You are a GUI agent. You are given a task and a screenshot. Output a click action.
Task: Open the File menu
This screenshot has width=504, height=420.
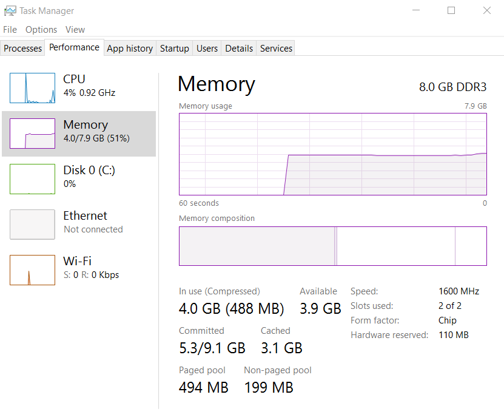coord(10,29)
